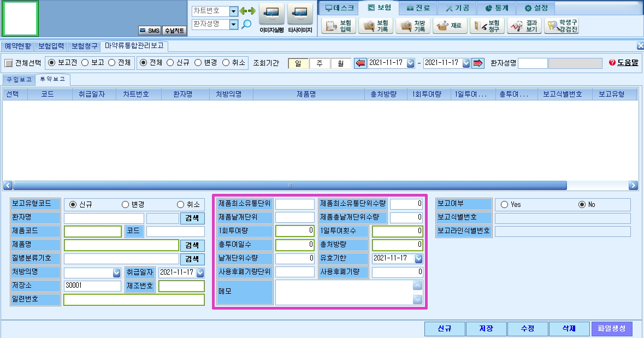Open 보험입력 toolbar icon

coord(339,26)
